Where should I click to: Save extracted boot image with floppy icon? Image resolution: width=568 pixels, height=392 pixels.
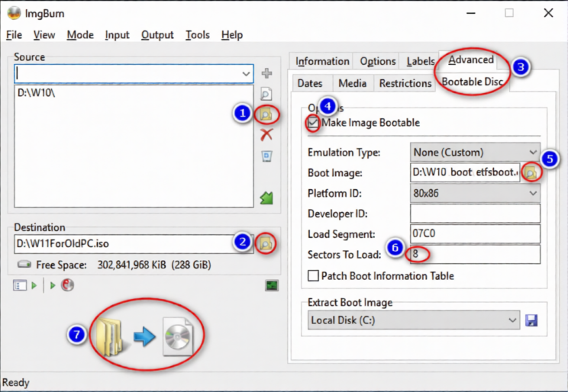click(x=531, y=320)
